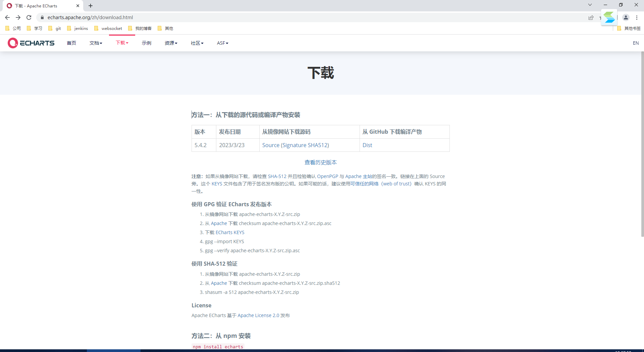Click the 下载 page title
The height and width of the screenshot is (352, 644).
coord(321,73)
